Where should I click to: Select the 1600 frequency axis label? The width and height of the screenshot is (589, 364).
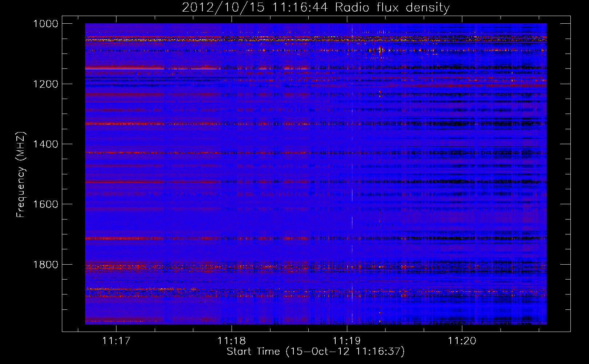click(46, 204)
